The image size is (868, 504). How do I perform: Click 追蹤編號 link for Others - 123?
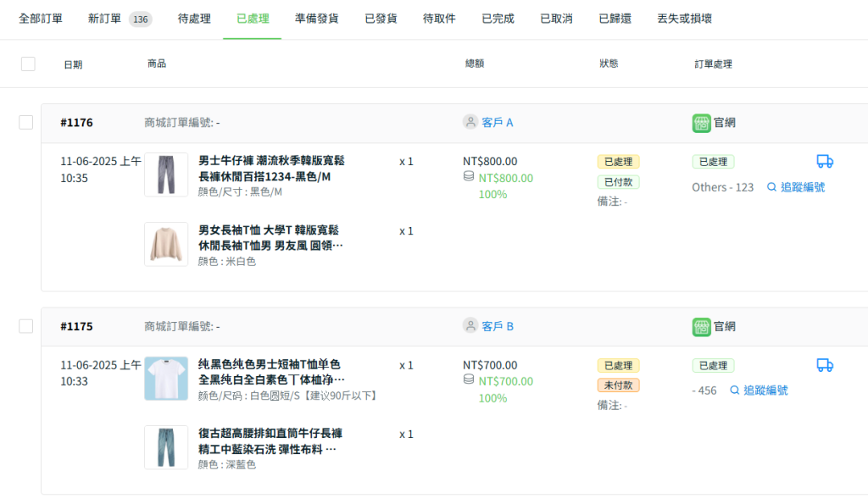coord(796,187)
